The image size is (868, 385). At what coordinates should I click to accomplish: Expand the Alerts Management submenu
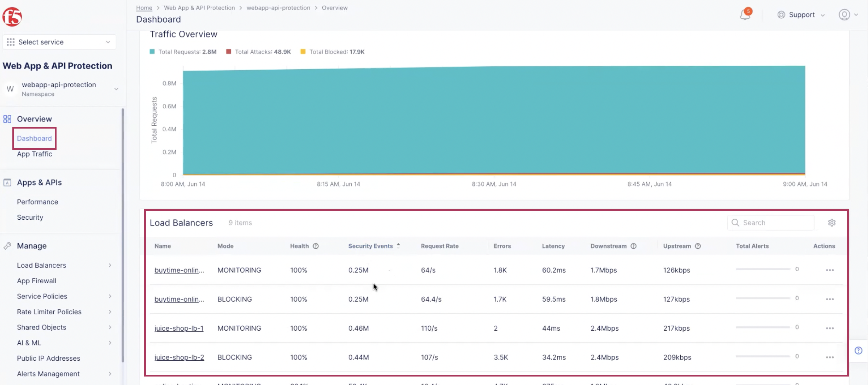click(x=110, y=374)
